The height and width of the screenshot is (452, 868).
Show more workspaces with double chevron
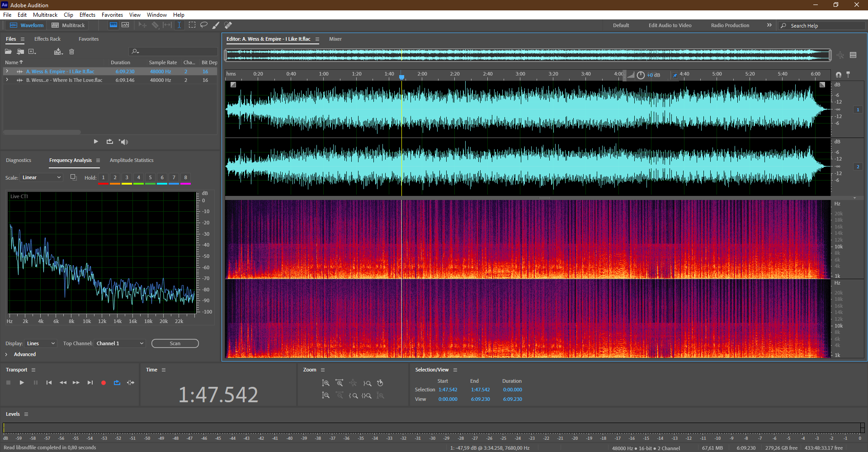tap(769, 25)
